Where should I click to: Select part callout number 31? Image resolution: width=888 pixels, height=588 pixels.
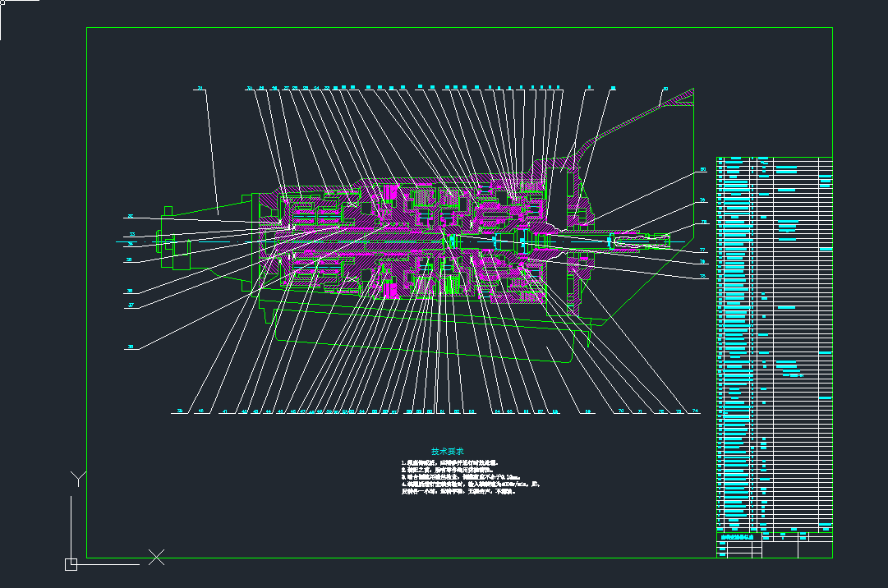[199, 87]
